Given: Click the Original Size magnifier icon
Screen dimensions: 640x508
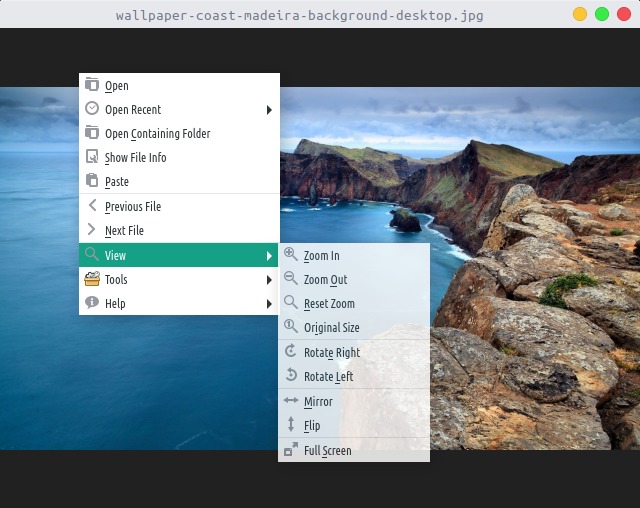Looking at the screenshot, I should [291, 326].
